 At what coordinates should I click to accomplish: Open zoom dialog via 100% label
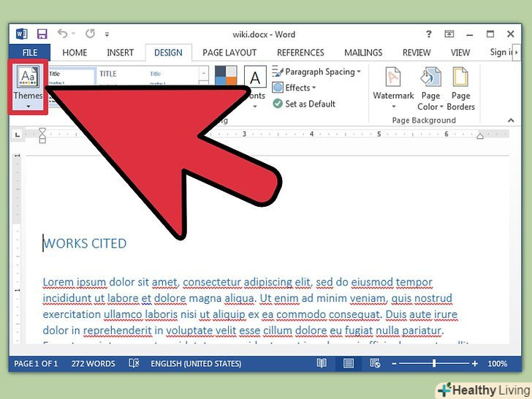pyautogui.click(x=498, y=364)
